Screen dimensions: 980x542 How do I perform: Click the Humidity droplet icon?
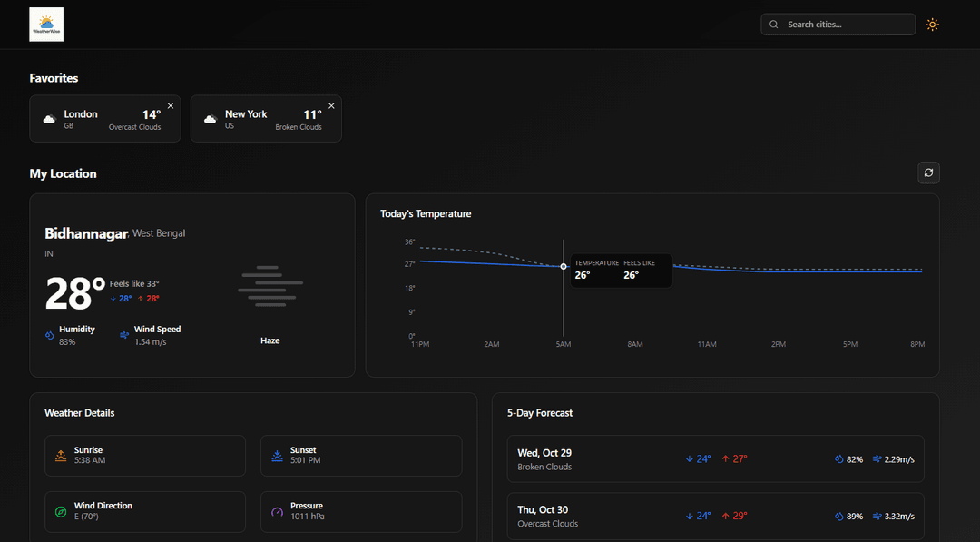pos(51,335)
